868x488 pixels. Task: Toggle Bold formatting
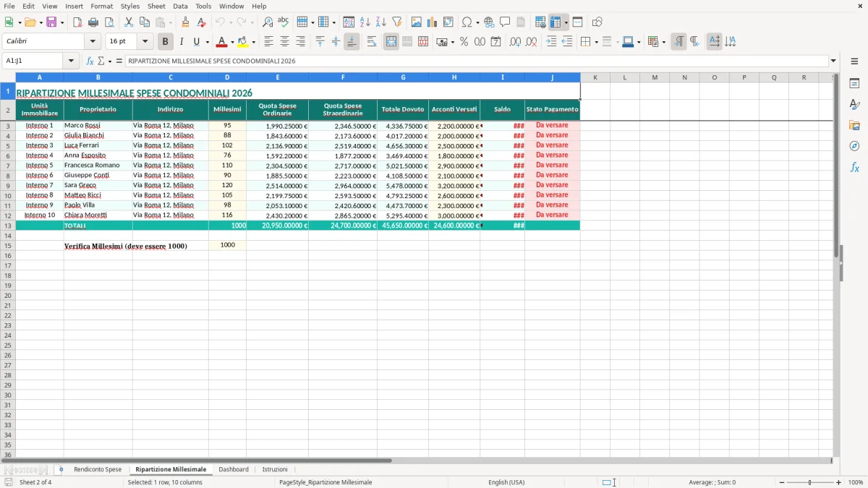click(x=165, y=41)
